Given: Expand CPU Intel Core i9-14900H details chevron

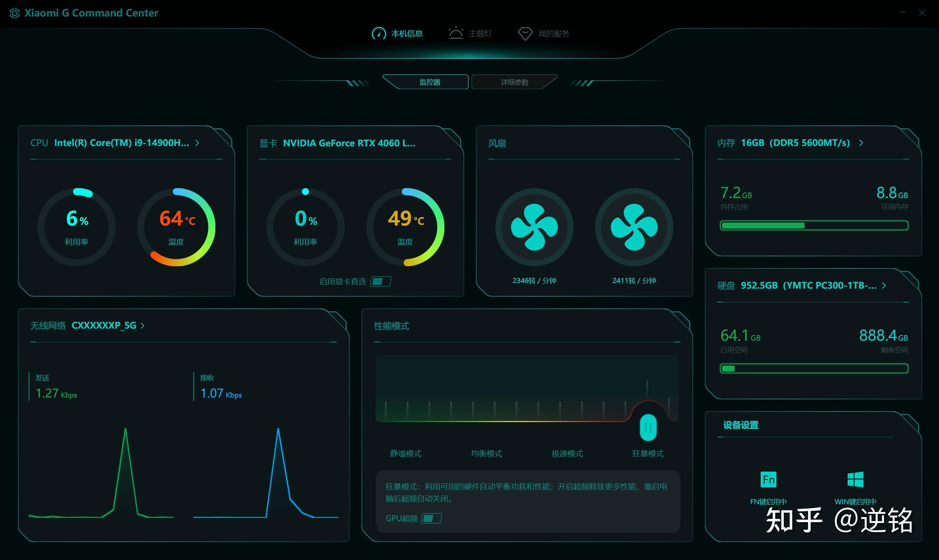Looking at the screenshot, I should tap(197, 143).
